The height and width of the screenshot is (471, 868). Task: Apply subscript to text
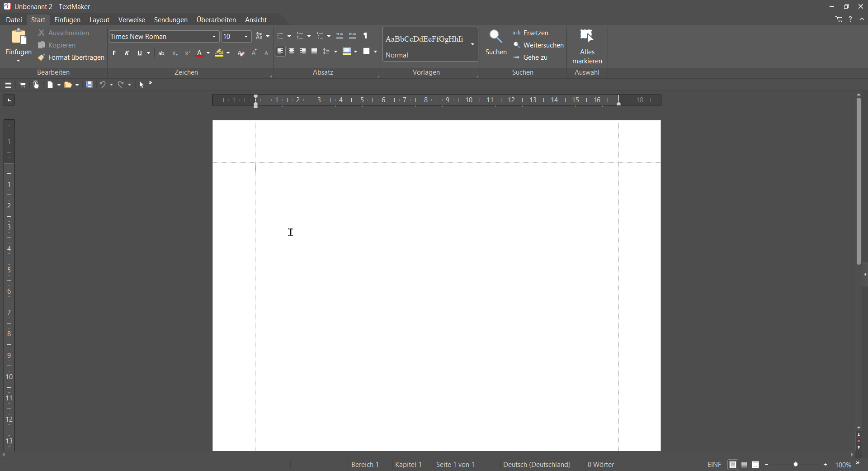175,53
